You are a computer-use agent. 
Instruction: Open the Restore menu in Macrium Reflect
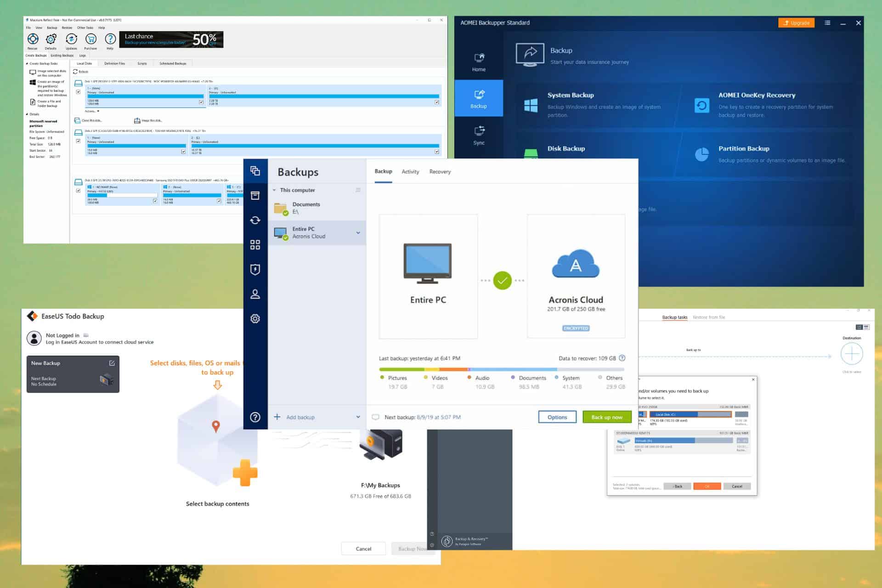coord(67,28)
